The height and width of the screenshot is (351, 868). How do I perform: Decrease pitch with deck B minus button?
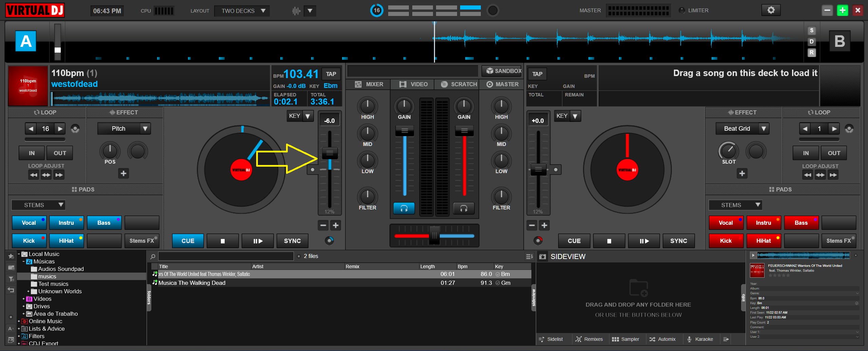pos(532,225)
